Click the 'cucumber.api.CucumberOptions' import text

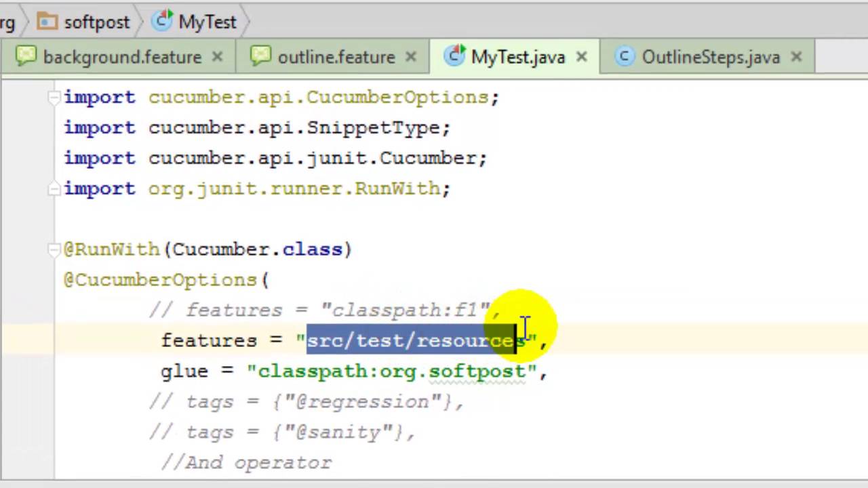[x=318, y=98]
